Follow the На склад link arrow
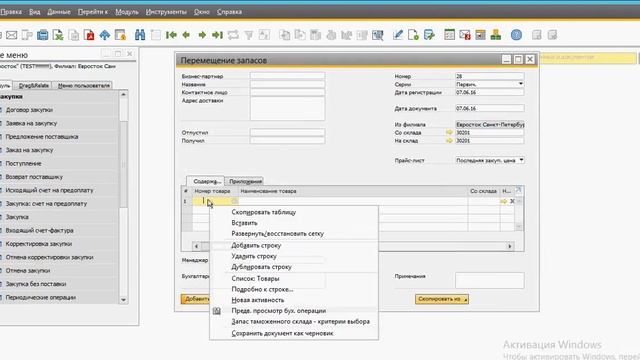Viewport: 640px width, 360px height. coord(449,140)
